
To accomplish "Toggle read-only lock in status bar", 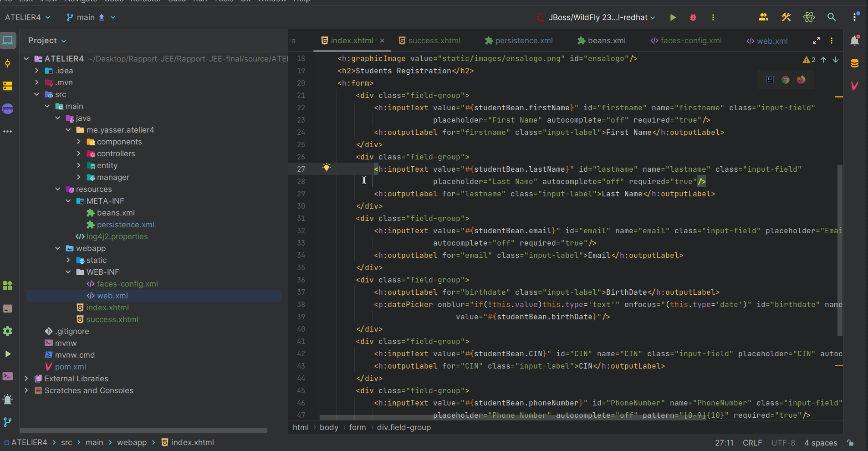I will coord(850,442).
